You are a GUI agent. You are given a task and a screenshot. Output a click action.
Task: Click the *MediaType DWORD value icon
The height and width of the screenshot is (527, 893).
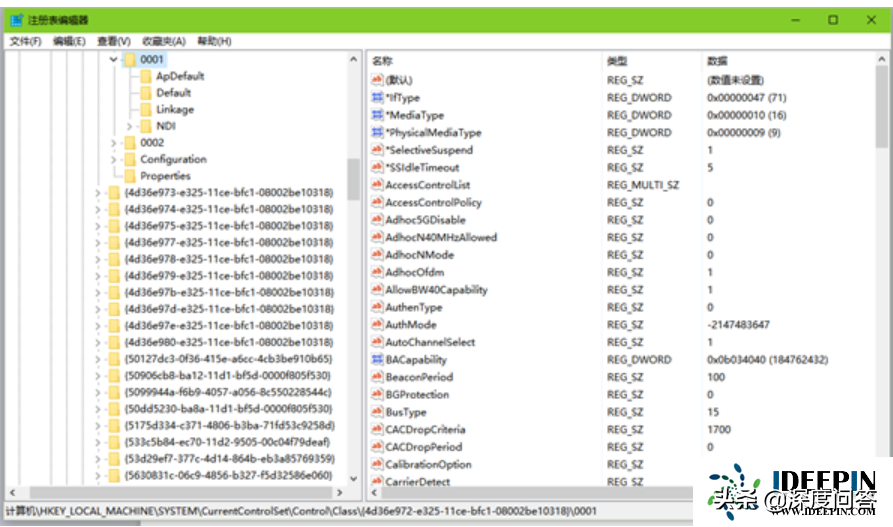click(x=377, y=115)
